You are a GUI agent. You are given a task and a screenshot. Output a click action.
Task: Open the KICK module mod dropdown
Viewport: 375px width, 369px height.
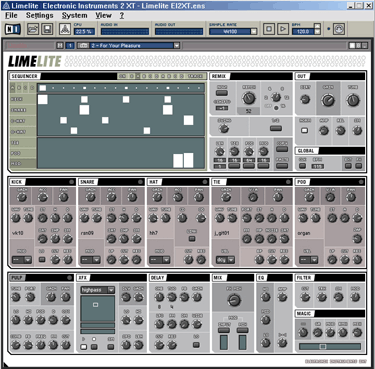(x=22, y=260)
